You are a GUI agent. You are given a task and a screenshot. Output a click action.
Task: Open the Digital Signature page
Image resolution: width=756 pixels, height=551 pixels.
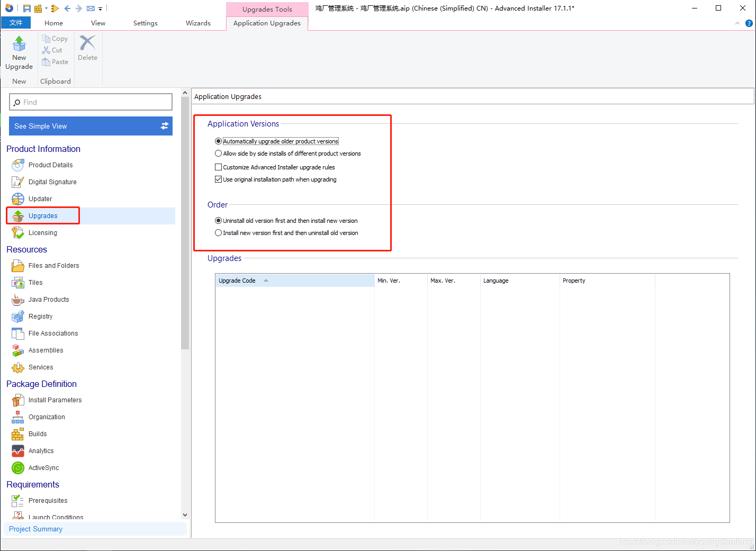point(52,182)
